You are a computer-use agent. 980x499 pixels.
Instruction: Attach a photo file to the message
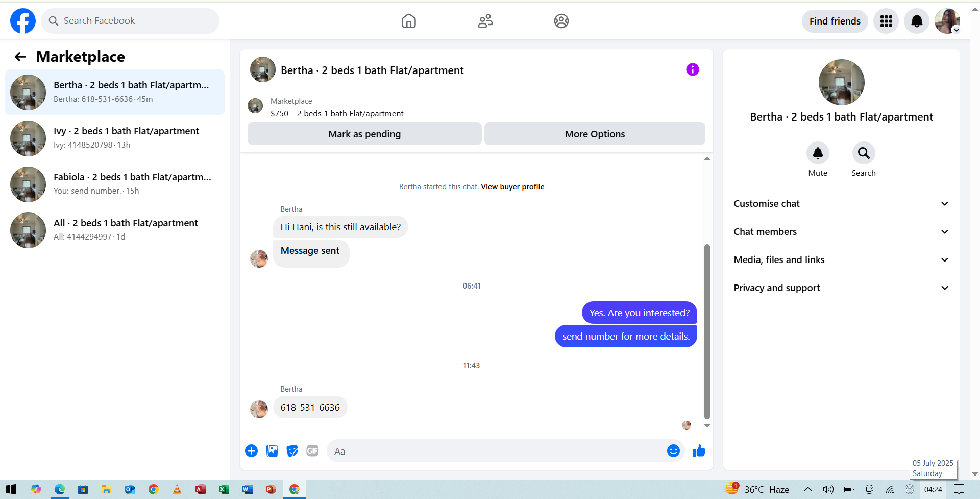pos(272,451)
